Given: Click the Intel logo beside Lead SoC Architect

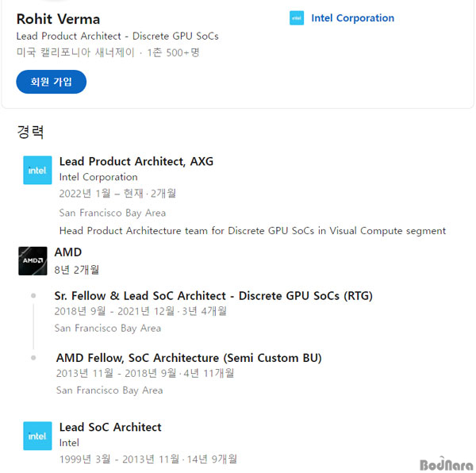Looking at the screenshot, I should click(x=37, y=436).
